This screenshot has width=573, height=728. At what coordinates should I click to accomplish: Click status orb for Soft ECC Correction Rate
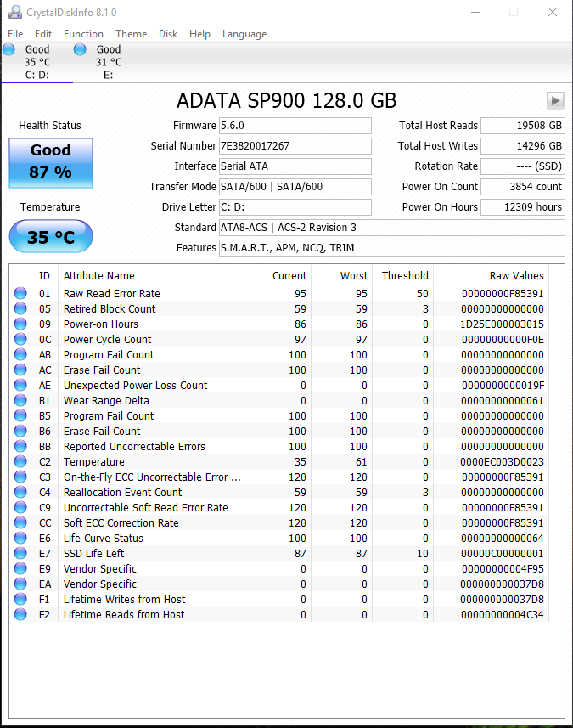tap(20, 522)
